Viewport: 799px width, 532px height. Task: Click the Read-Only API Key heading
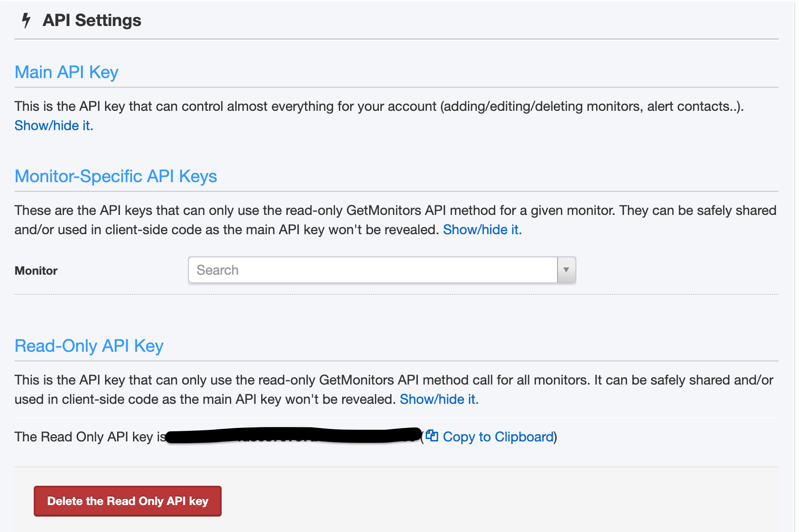pyautogui.click(x=89, y=346)
